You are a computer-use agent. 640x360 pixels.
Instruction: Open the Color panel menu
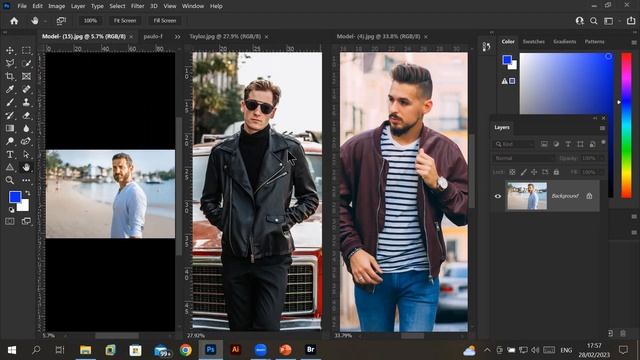pos(634,42)
